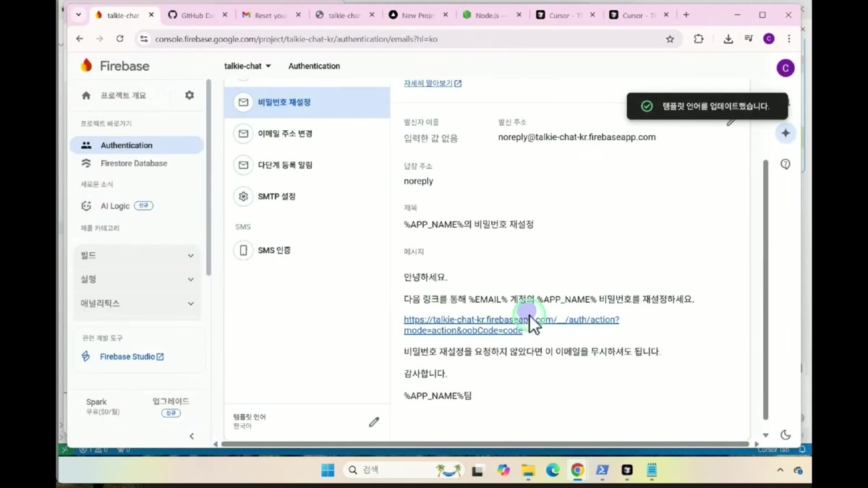Click the sender address noreply@talkie-chat-kr.firebaseapp.com
Viewport: 868px width, 488px height.
pyautogui.click(x=576, y=137)
